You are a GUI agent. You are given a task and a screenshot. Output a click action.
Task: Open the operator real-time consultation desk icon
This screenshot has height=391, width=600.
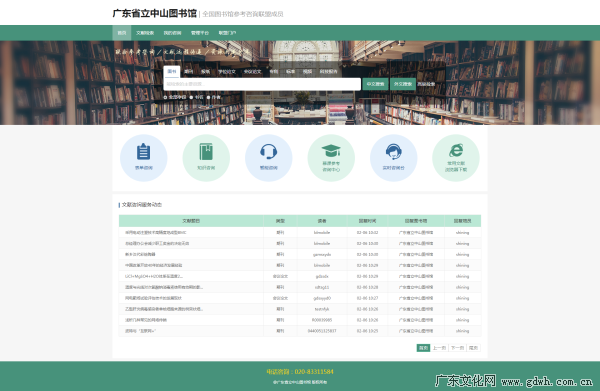pyautogui.click(x=393, y=158)
